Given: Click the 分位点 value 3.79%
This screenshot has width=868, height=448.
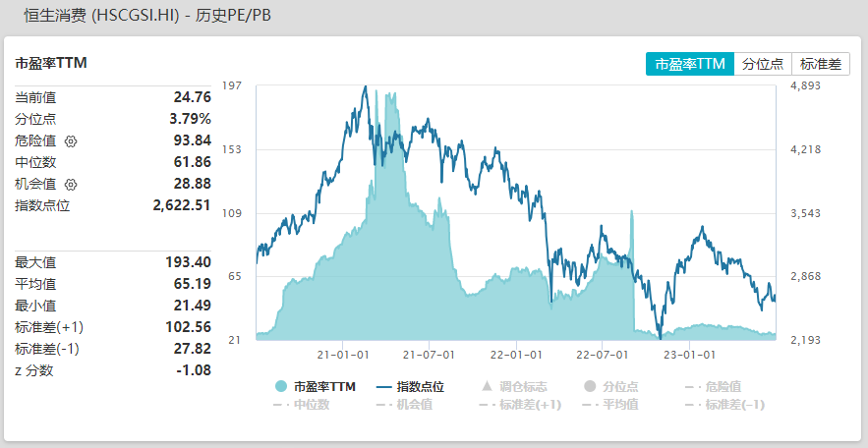Looking at the screenshot, I should pyautogui.click(x=190, y=119).
